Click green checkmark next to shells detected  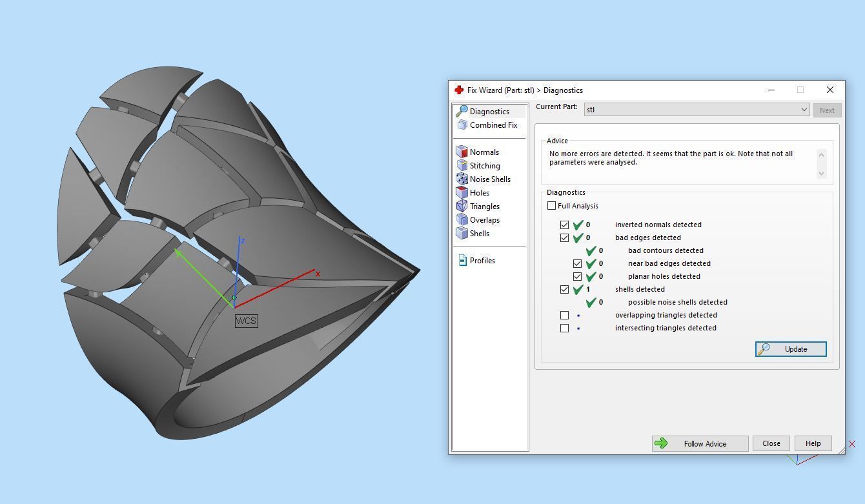pyautogui.click(x=578, y=289)
